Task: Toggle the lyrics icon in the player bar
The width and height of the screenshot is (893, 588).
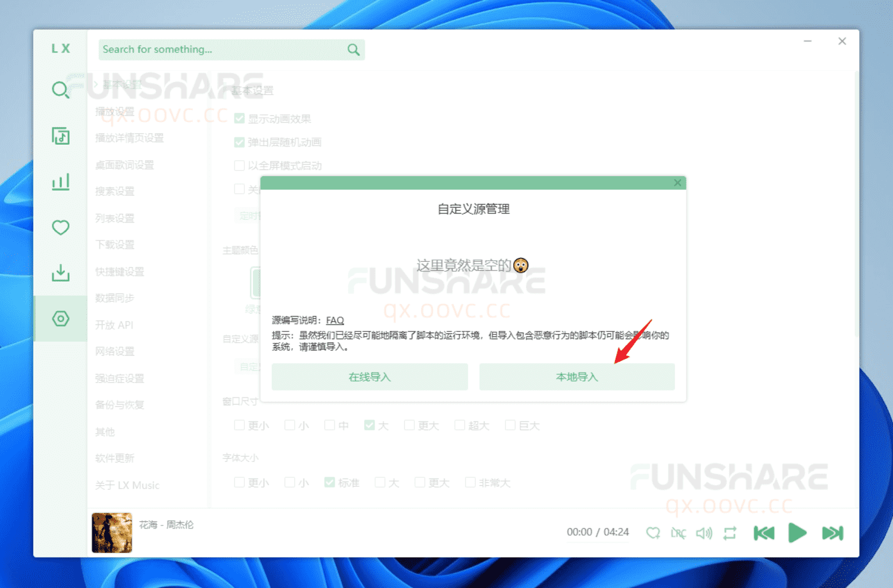Action: (x=679, y=533)
